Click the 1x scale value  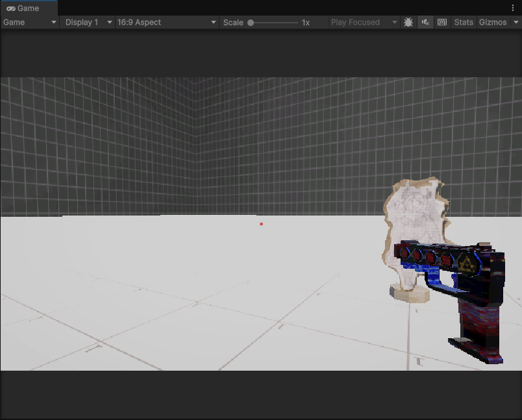(x=306, y=23)
